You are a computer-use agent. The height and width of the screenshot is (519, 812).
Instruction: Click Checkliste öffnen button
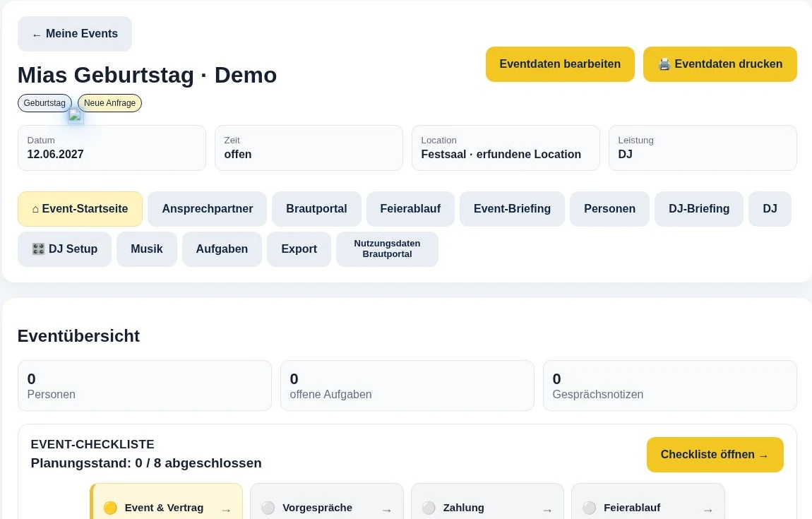coord(715,455)
